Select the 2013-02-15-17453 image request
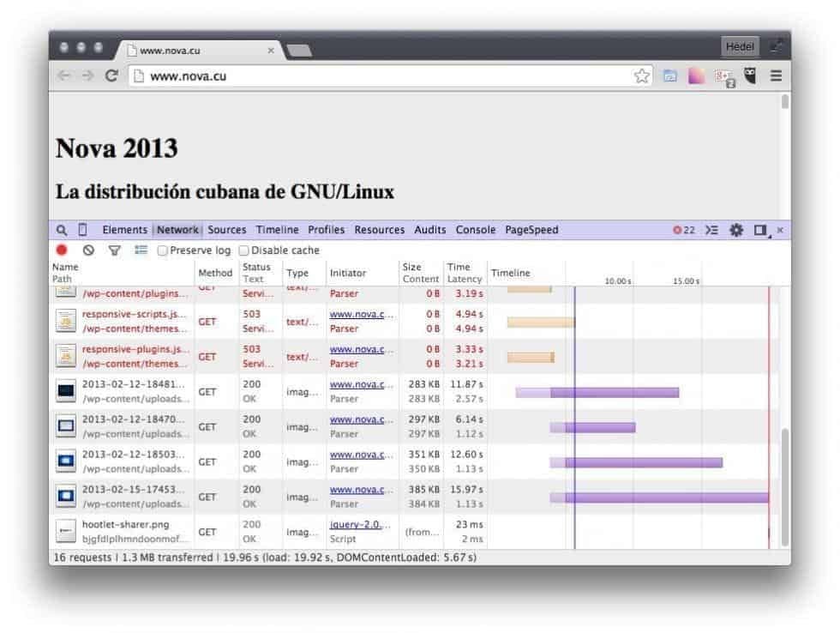Viewport: 840px width, 633px height. pyautogui.click(x=415, y=497)
